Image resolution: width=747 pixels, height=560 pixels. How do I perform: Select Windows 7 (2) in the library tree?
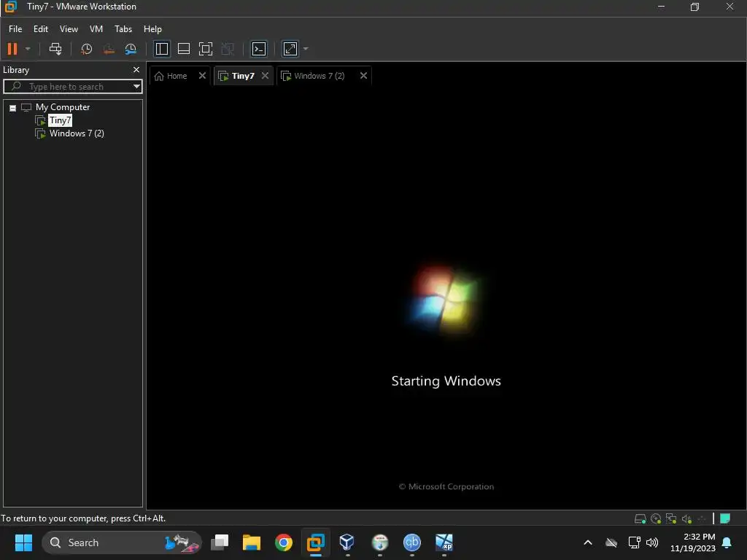pyautogui.click(x=77, y=133)
